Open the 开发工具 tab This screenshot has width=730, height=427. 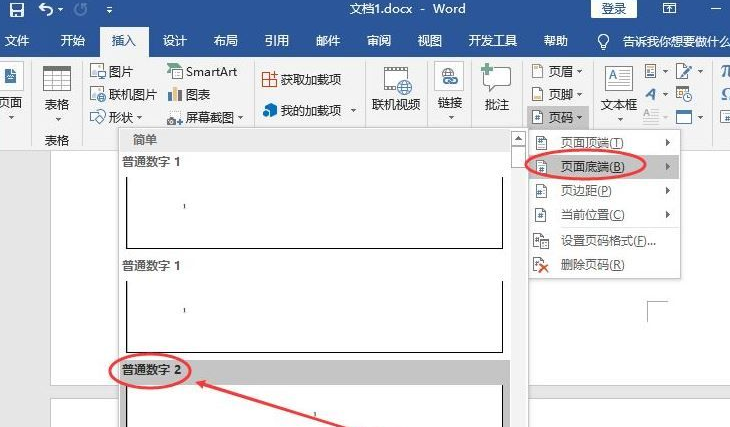493,41
